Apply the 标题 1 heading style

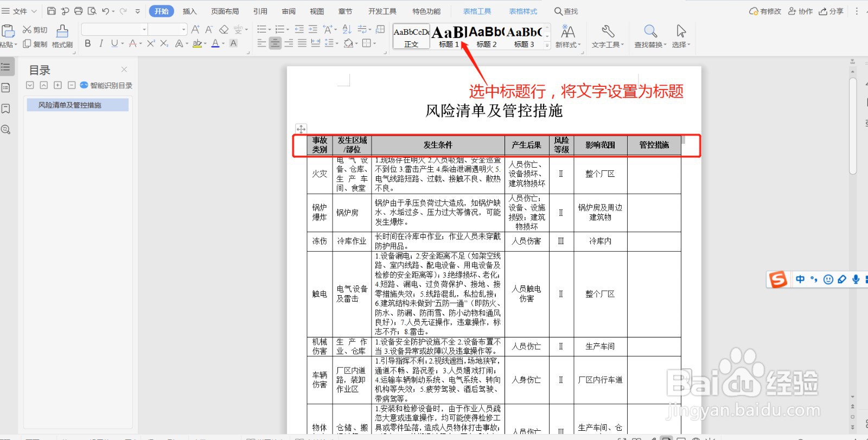[x=449, y=37]
